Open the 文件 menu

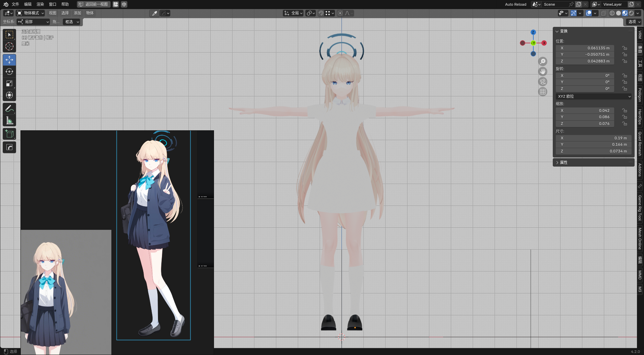pos(15,4)
